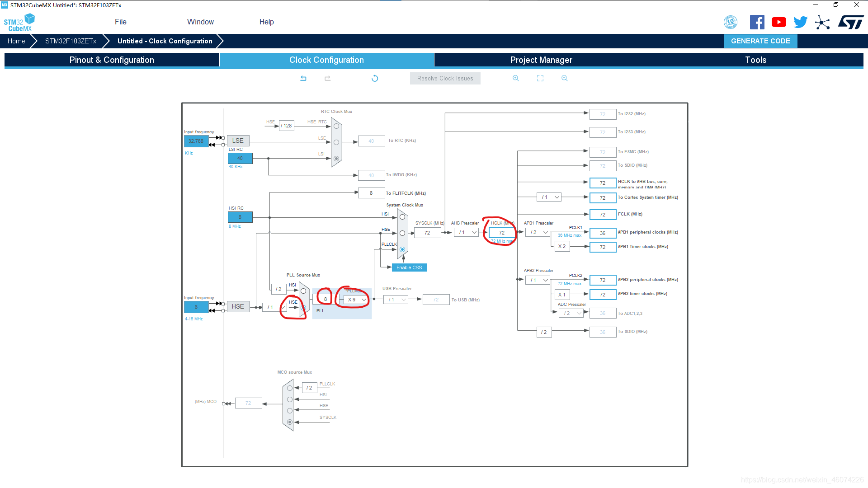
Task: Click the fit-to-screen zoom icon
Action: tap(540, 78)
